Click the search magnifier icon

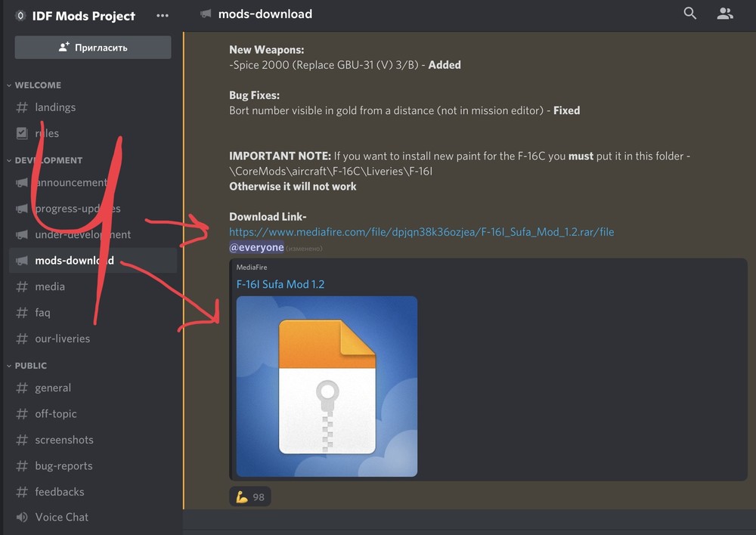(x=689, y=14)
